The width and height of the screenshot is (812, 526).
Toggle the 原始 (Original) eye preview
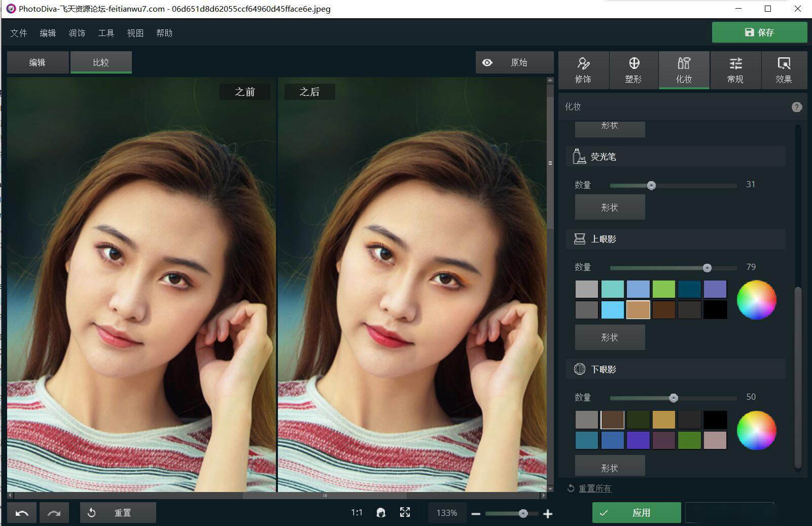[487, 62]
